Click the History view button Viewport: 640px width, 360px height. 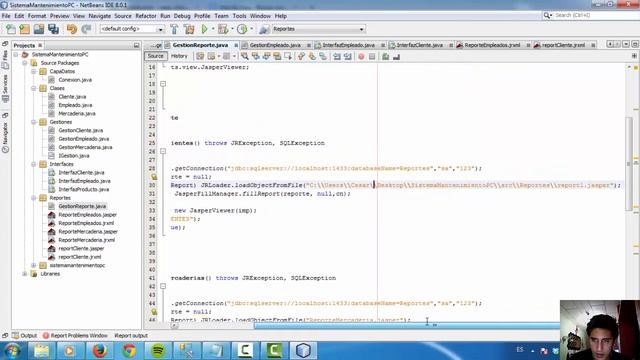tap(179, 56)
